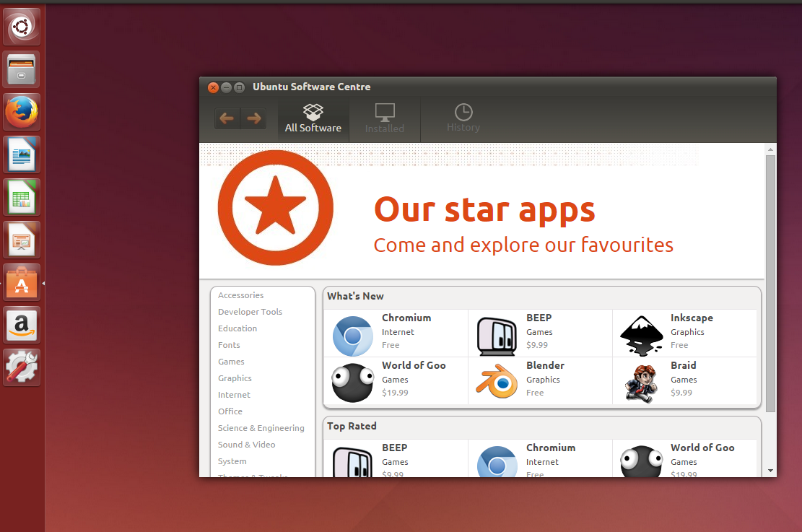Switch to the Installed tab
Screen dimensions: 802x532
385,120
